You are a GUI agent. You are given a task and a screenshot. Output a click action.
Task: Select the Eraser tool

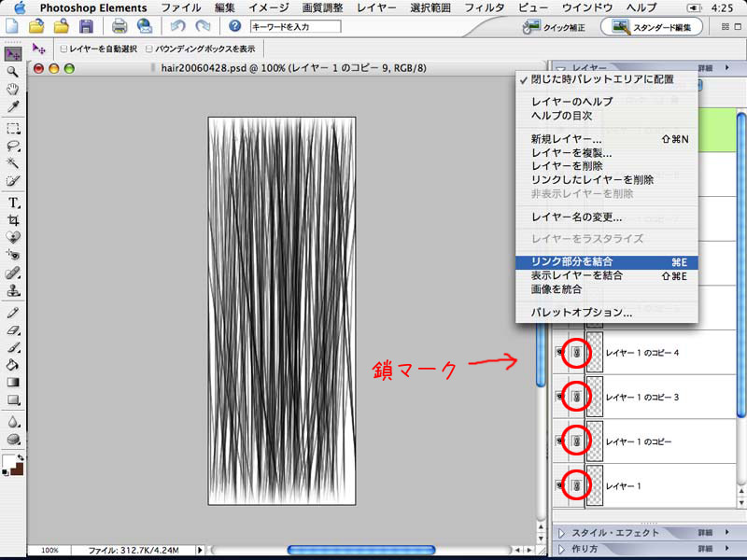click(x=13, y=329)
